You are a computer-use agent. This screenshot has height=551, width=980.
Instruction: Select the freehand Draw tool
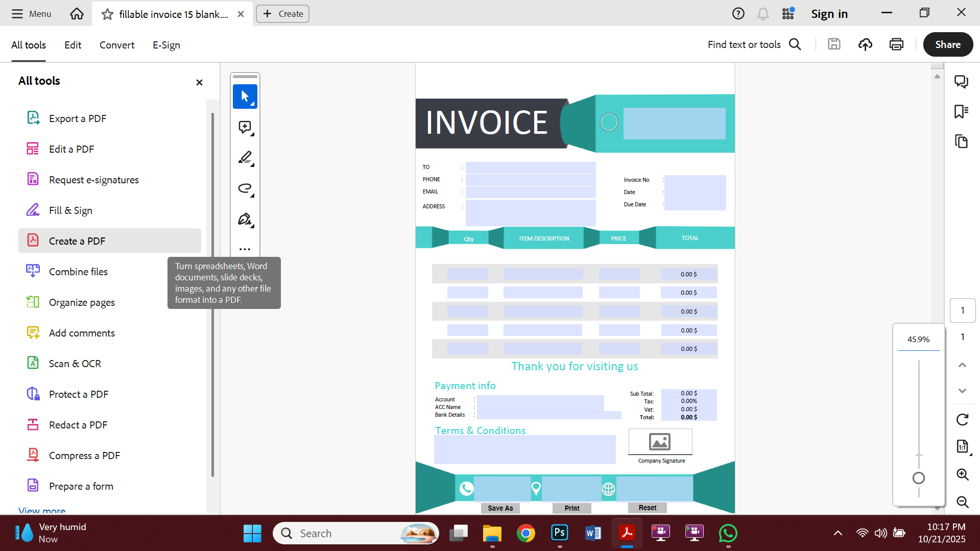245,188
